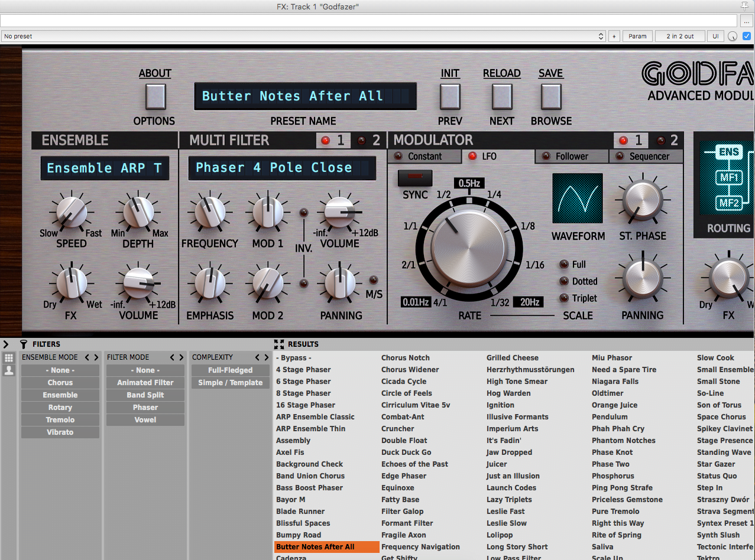755x560 pixels.
Task: Toggle the LFO SYNC switch
Action: pyautogui.click(x=415, y=178)
